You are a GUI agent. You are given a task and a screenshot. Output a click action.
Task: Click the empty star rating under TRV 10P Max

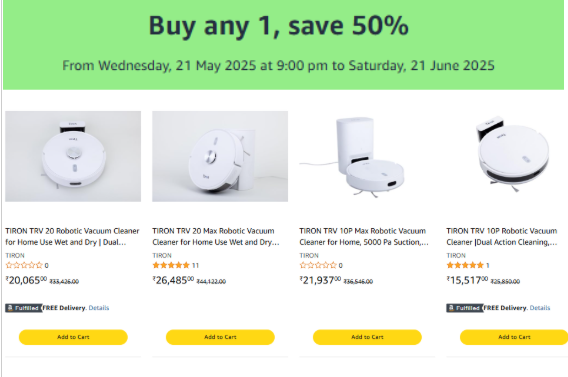318,265
